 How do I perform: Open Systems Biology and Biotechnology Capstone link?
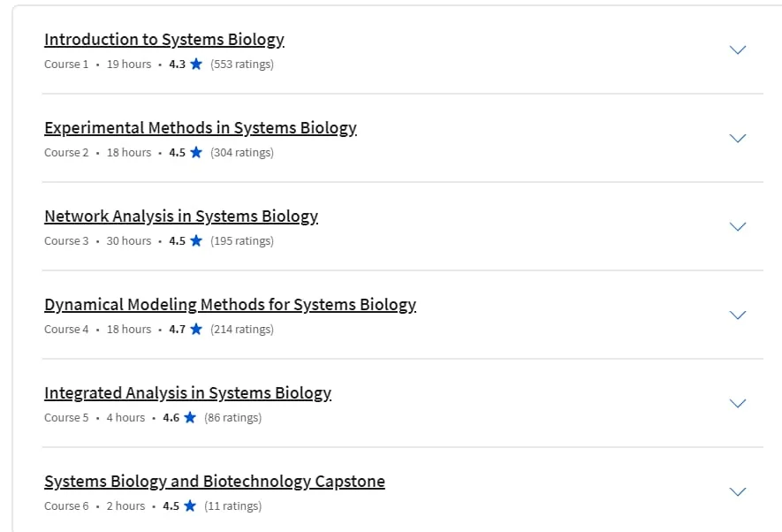click(x=215, y=481)
